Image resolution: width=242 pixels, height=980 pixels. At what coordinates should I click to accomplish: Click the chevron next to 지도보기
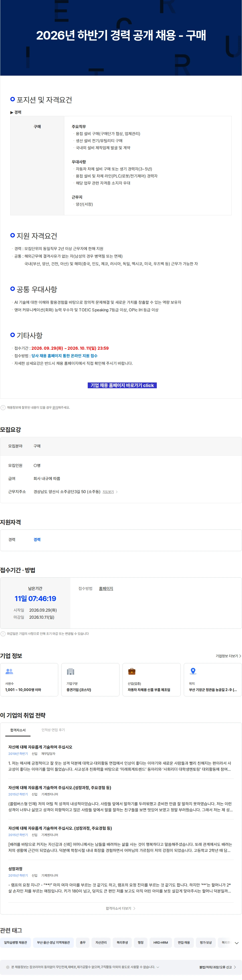[116, 492]
